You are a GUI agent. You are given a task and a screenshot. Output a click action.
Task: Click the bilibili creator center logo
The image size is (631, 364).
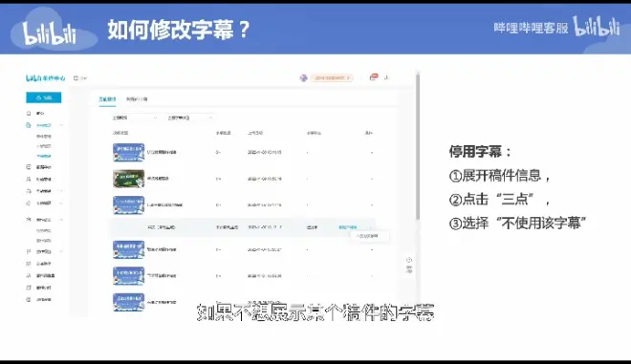[46, 78]
